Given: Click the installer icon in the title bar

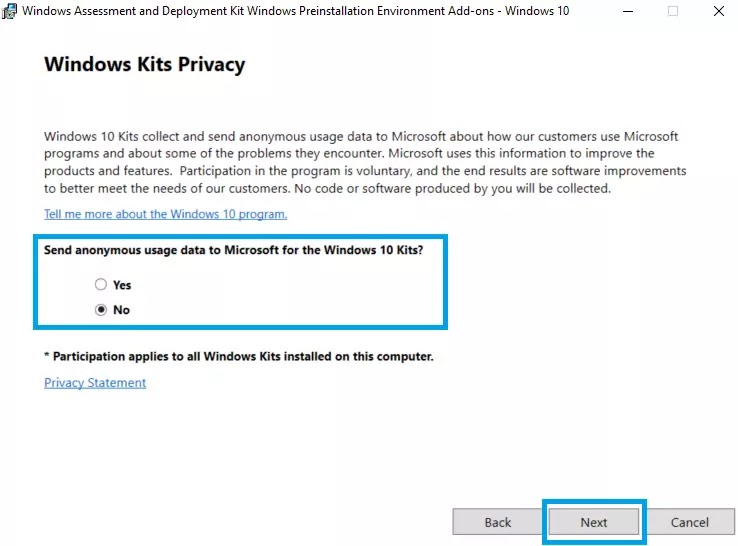Looking at the screenshot, I should (9, 11).
